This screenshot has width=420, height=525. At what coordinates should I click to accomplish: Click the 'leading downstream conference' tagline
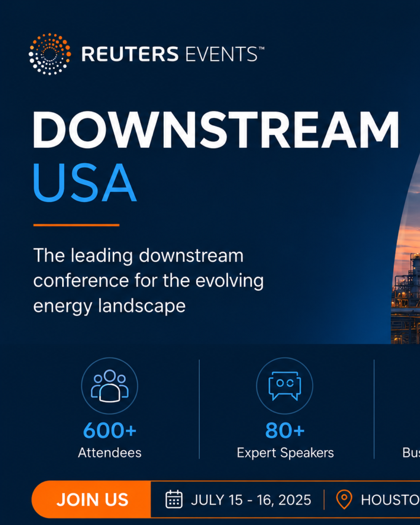[x=148, y=280]
